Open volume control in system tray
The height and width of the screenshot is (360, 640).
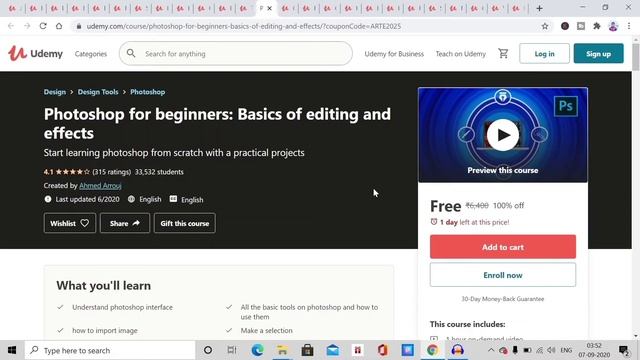[x=551, y=350]
